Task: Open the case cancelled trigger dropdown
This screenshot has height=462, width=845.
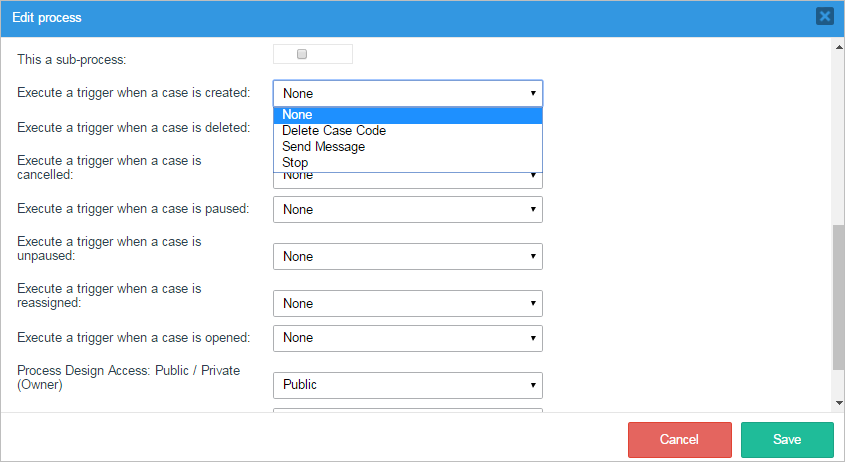Action: (x=407, y=177)
